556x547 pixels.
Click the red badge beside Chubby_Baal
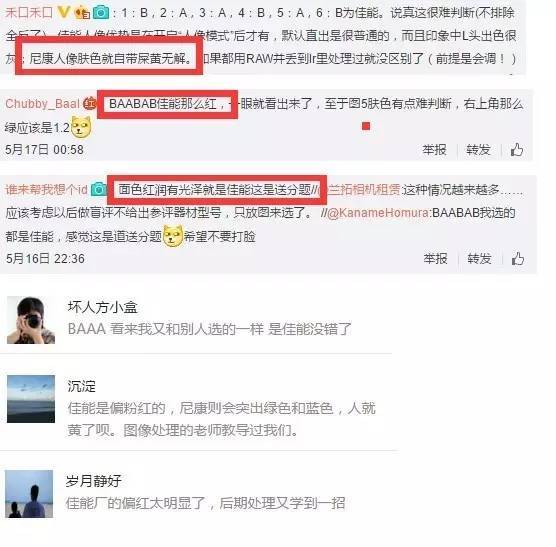tap(90, 104)
